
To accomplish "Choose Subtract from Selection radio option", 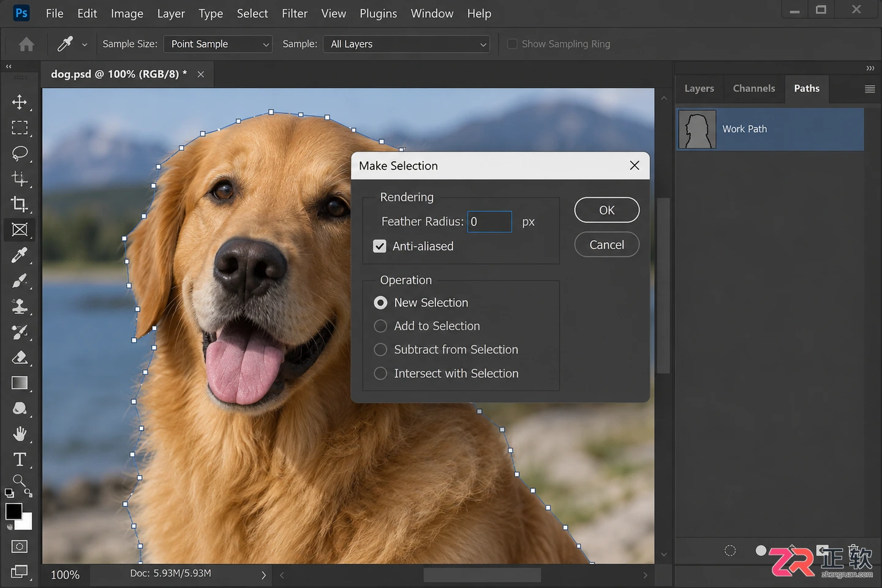I will [380, 350].
